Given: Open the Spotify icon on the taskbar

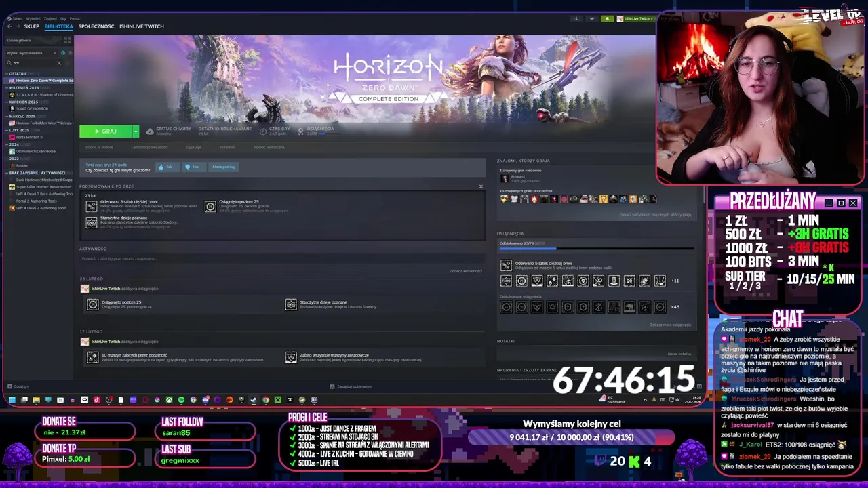Looking at the screenshot, I should click(181, 400).
